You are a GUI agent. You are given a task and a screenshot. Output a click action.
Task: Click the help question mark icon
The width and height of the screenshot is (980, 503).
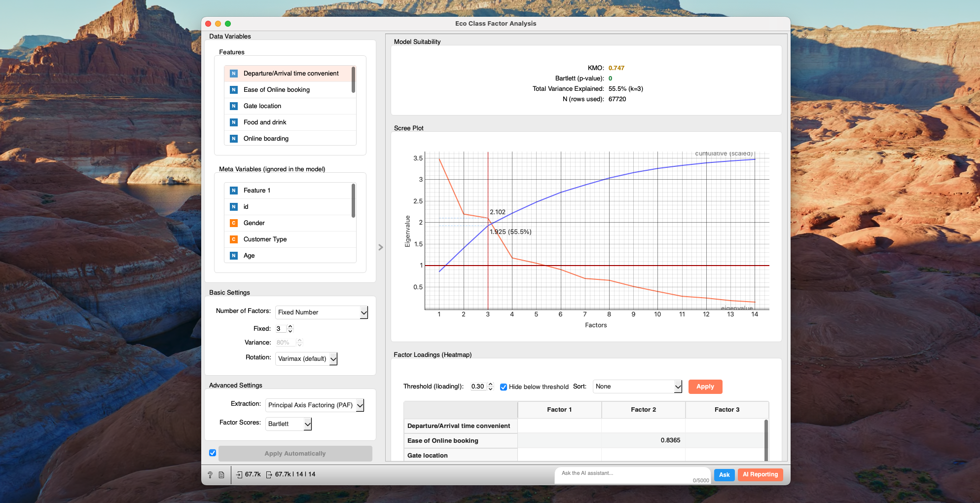(x=210, y=475)
